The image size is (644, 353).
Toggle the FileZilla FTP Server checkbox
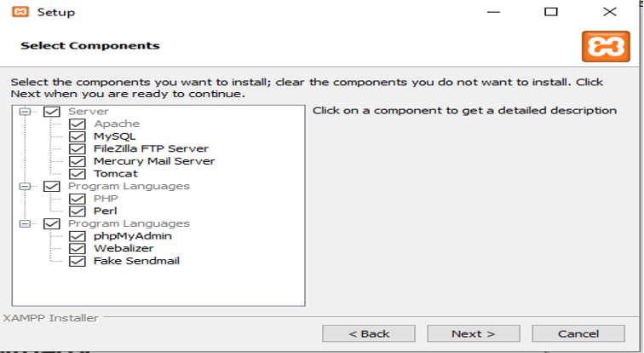pyautogui.click(x=78, y=148)
